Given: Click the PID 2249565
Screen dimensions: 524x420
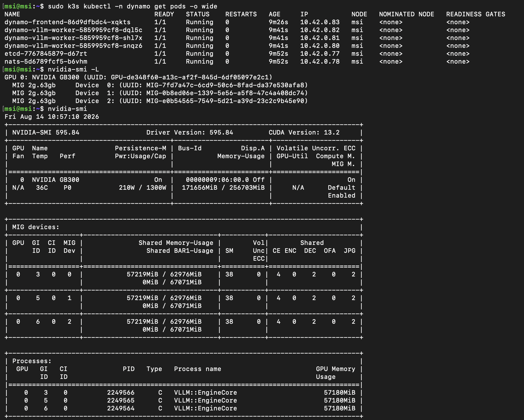Looking at the screenshot, I should 121,400.
